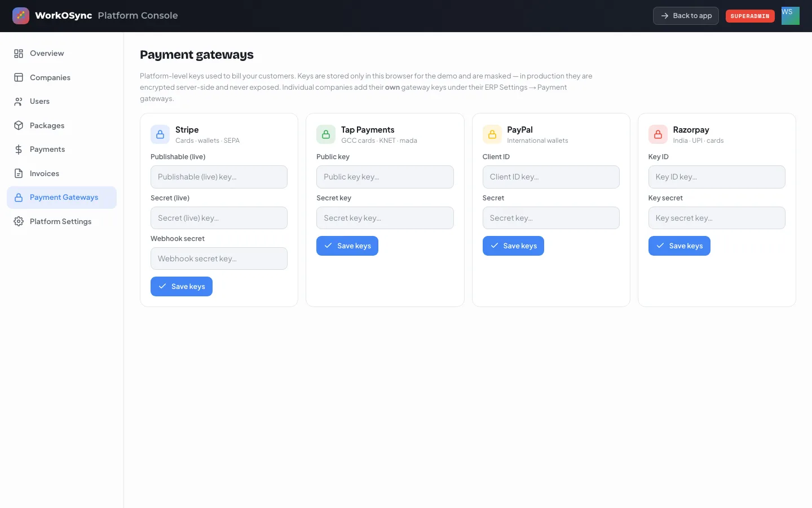Image resolution: width=812 pixels, height=508 pixels.
Task: Click the WorkOSync logo icon
Action: coord(21,16)
